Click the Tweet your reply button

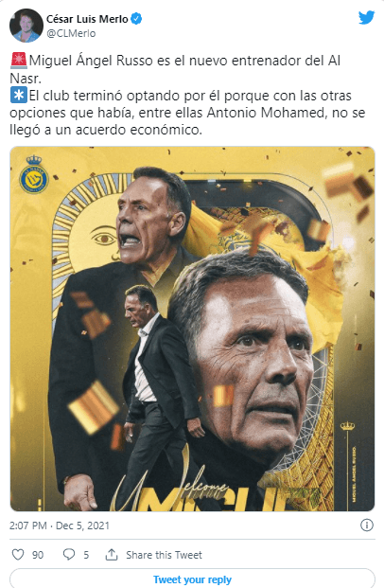point(192,579)
